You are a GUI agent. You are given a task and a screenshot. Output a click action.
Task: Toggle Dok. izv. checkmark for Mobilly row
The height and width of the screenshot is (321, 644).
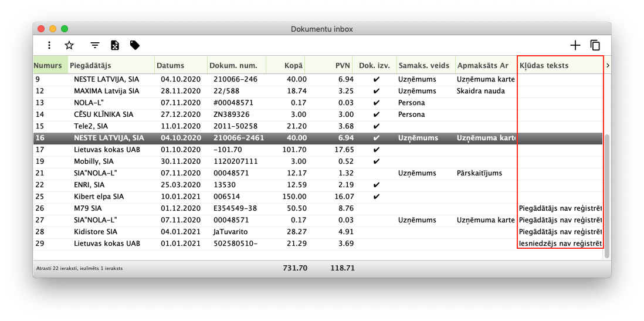coord(376,161)
